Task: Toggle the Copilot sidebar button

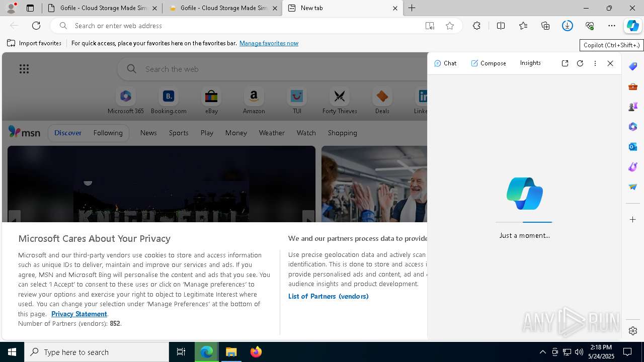Action: point(633,26)
